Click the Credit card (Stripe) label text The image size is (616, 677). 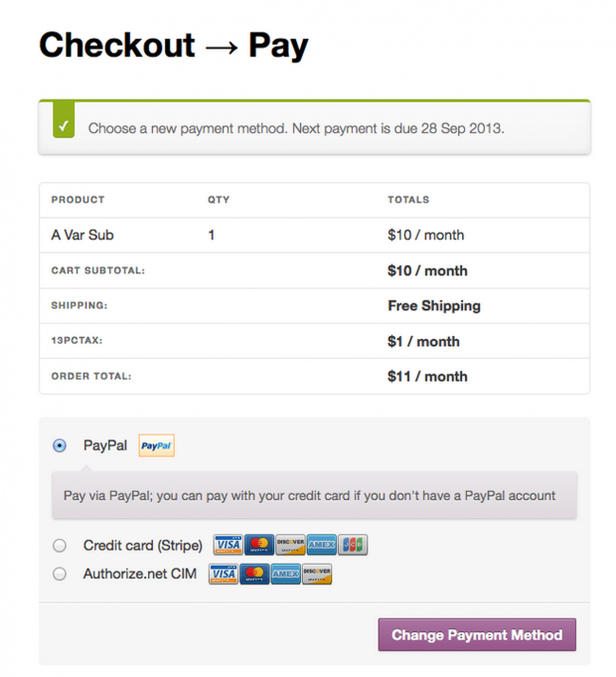[x=143, y=546]
